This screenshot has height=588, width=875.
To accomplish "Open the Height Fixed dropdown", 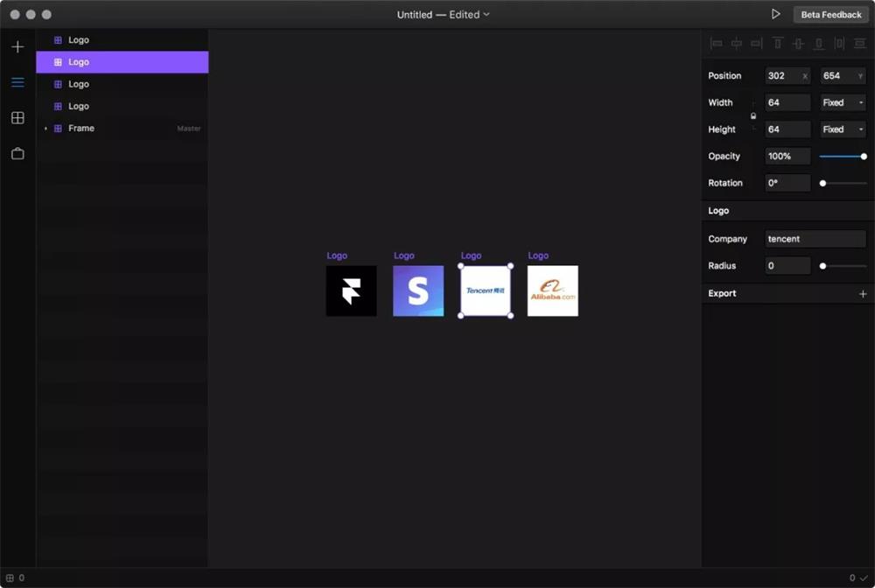I will 843,129.
